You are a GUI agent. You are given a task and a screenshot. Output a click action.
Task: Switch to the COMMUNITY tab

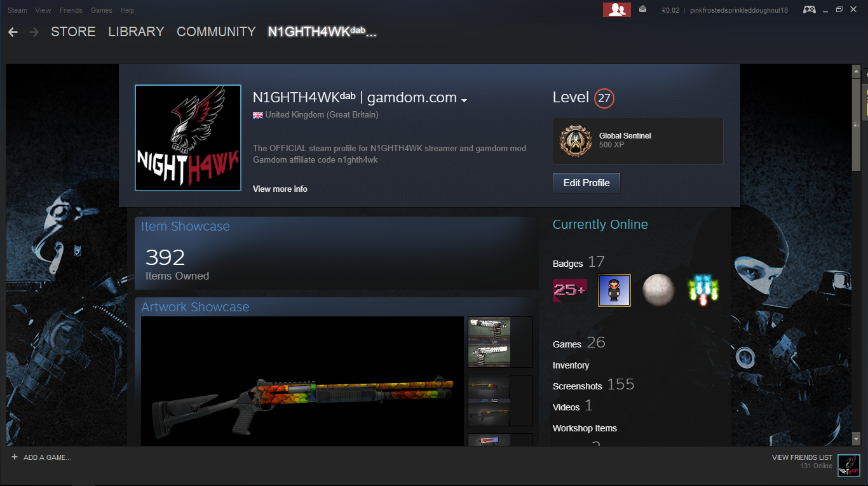click(x=216, y=32)
